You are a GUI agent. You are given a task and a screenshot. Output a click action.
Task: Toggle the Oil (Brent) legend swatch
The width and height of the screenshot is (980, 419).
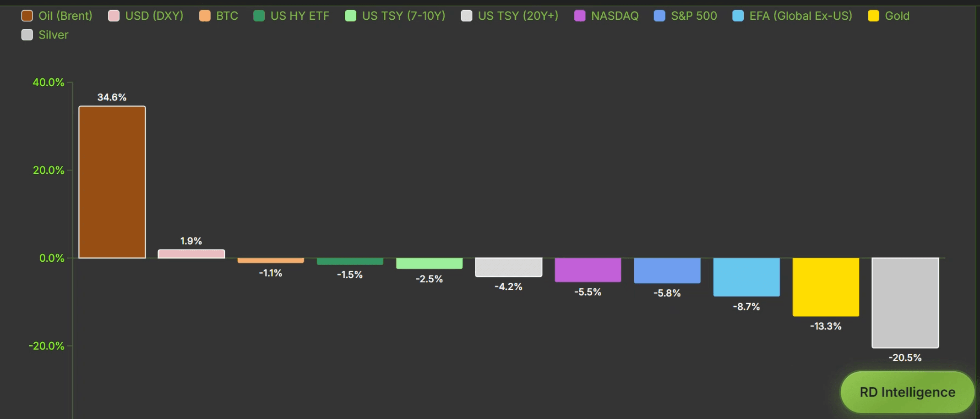pos(27,16)
